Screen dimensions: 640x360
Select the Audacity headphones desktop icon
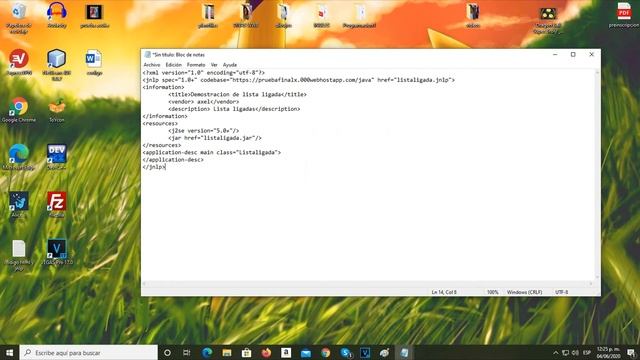tap(57, 11)
